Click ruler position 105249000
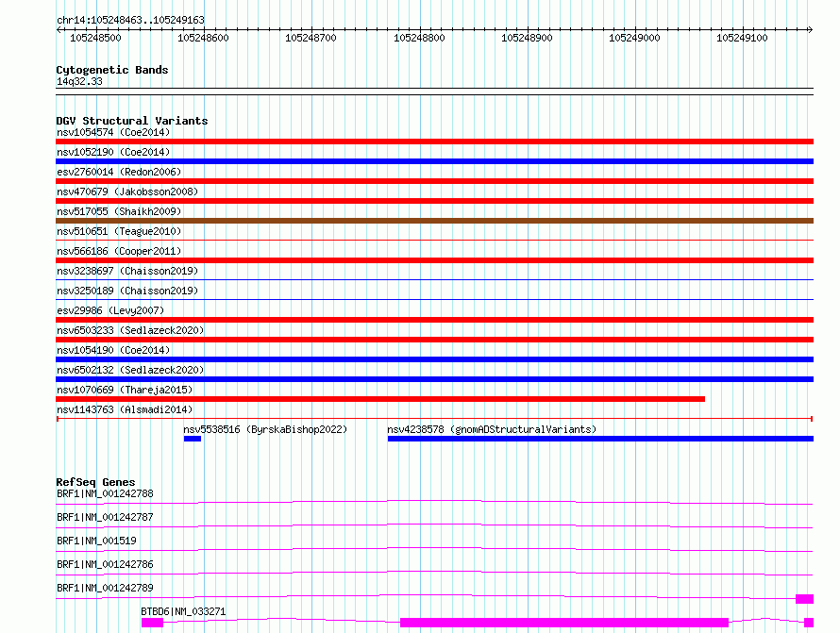 click(635, 38)
